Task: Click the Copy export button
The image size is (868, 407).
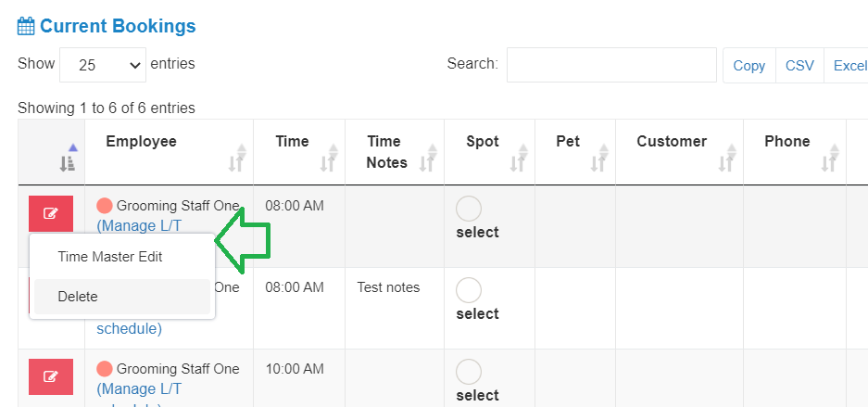Action: point(749,66)
